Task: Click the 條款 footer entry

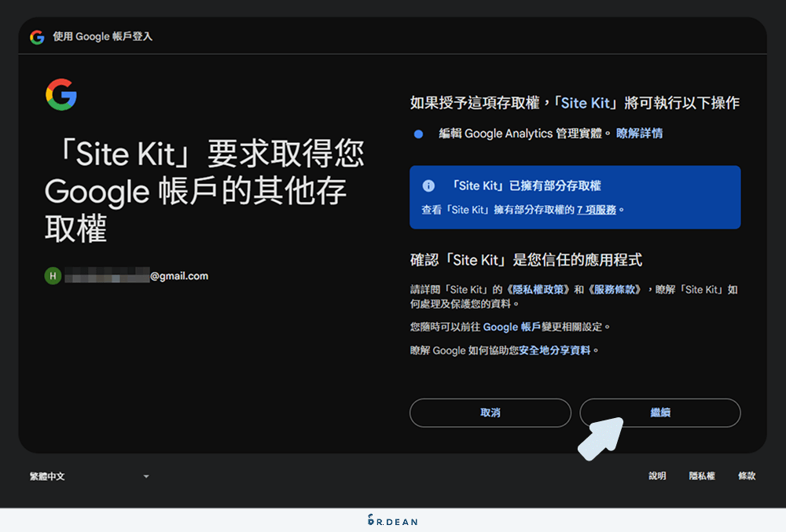Action: (x=745, y=476)
